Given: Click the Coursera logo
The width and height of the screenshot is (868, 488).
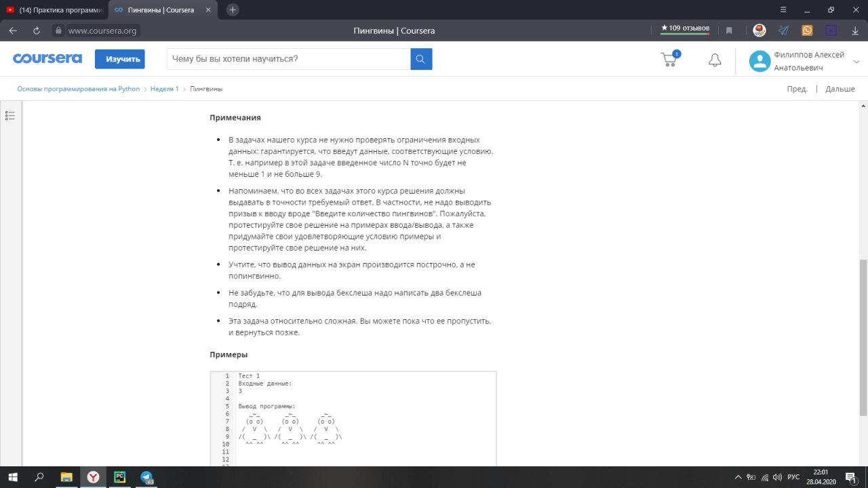Looking at the screenshot, I should pyautogui.click(x=47, y=59).
